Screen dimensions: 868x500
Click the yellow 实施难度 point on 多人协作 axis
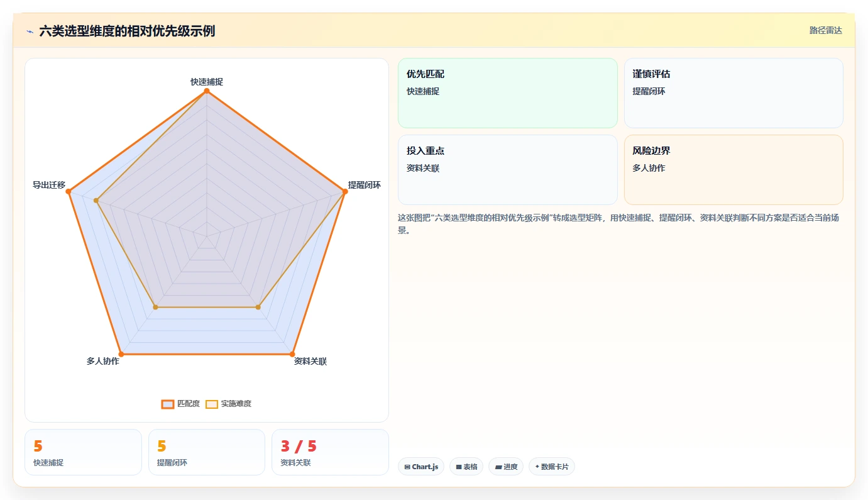coord(156,307)
